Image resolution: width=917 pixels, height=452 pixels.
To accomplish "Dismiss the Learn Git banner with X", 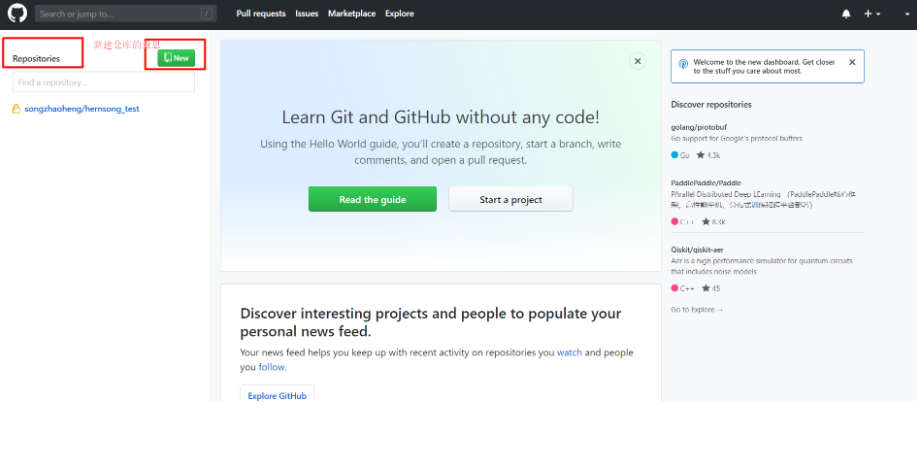I will (637, 61).
